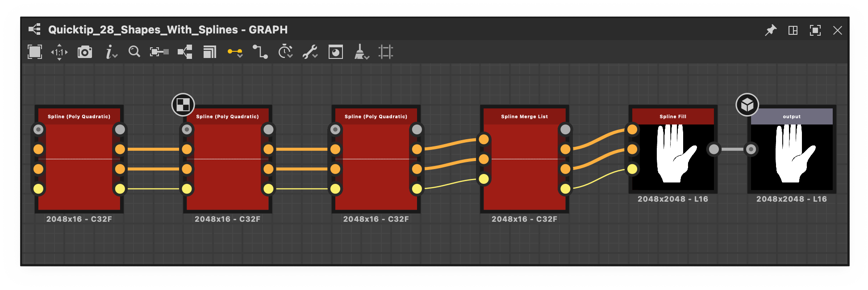Click the fit graph to view icon
Screen dimensions: 868x290
point(35,52)
